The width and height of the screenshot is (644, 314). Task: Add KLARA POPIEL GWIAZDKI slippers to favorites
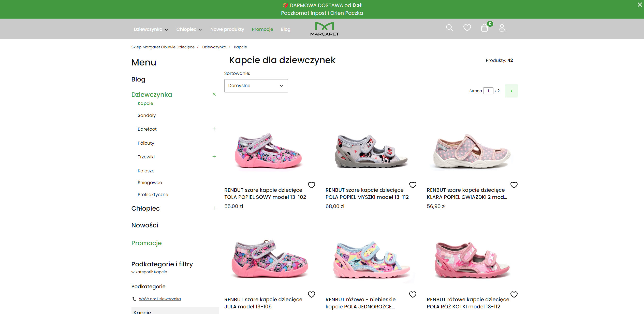point(514,185)
